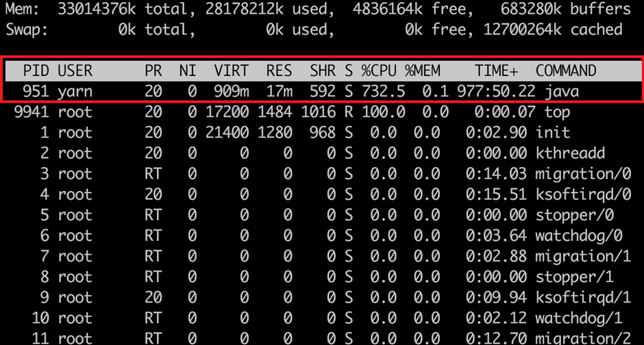Click PID 9941
The image size is (644, 345).
[x=32, y=112]
